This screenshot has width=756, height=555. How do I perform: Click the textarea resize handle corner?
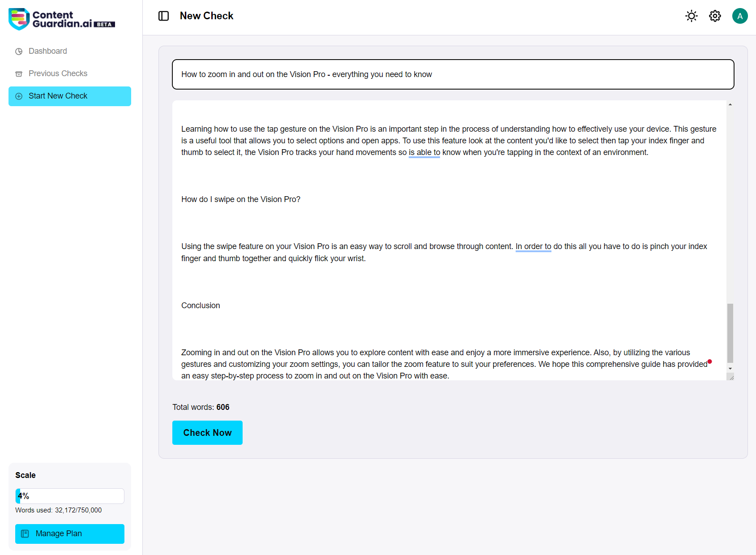730,377
